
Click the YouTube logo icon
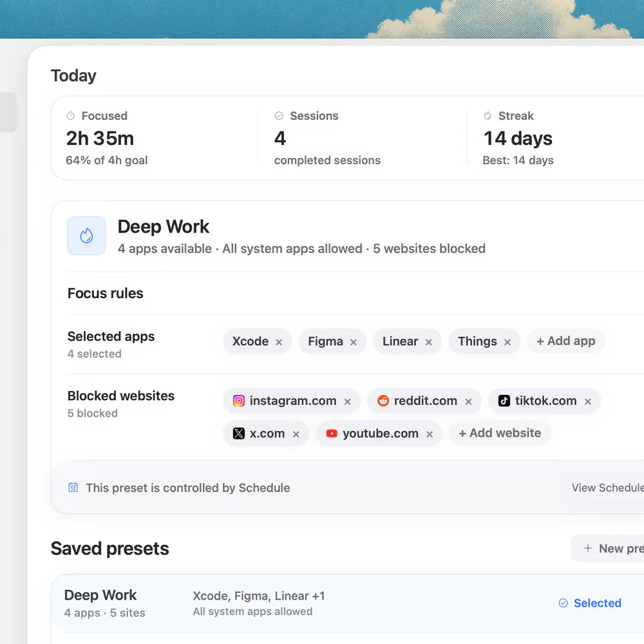coord(332,433)
